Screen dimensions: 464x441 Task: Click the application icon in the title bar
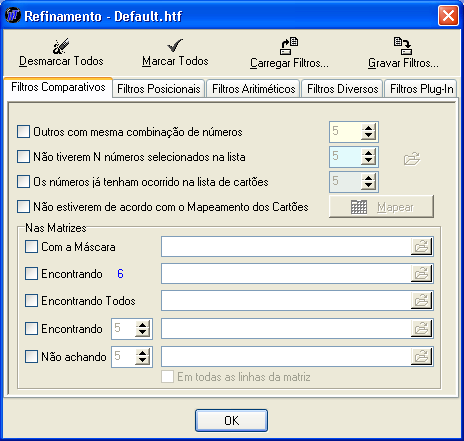coord(13,16)
